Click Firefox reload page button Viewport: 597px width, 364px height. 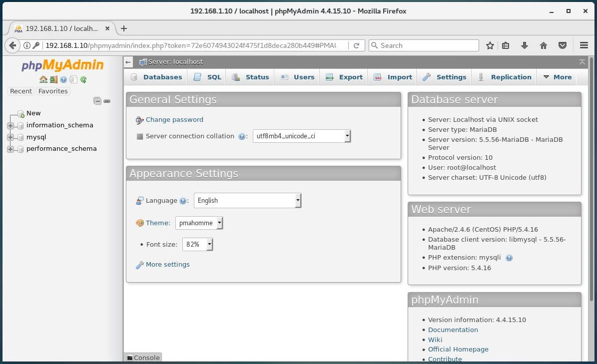[356, 45]
